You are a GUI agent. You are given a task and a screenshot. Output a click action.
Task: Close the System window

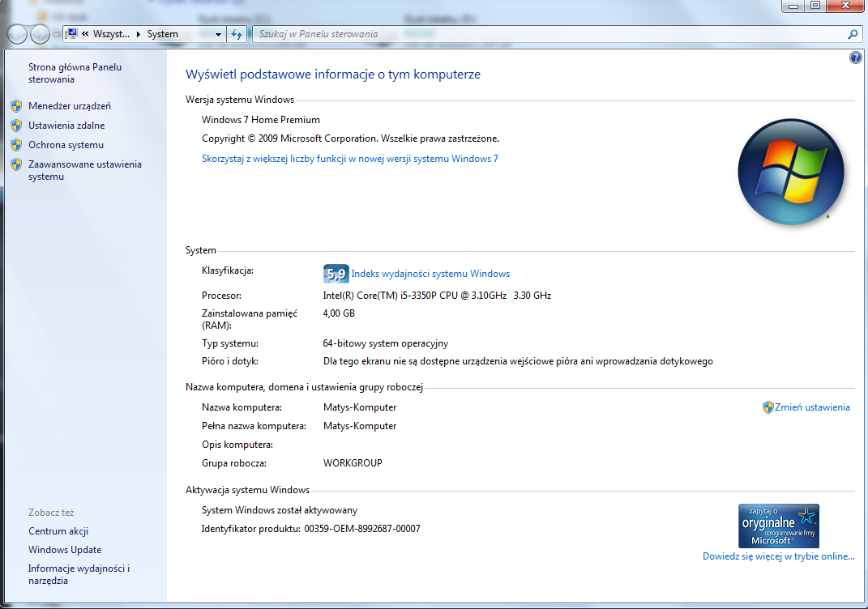pyautogui.click(x=844, y=6)
